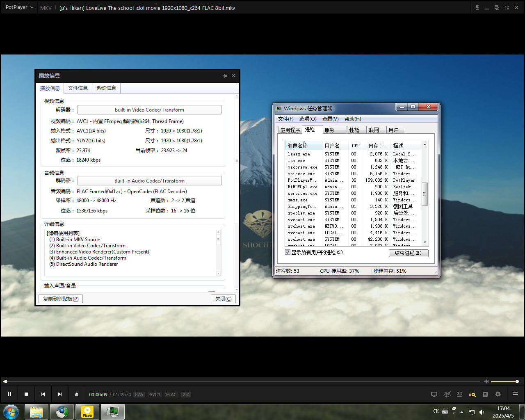
Task: Skip to the next file
Action: point(60,394)
